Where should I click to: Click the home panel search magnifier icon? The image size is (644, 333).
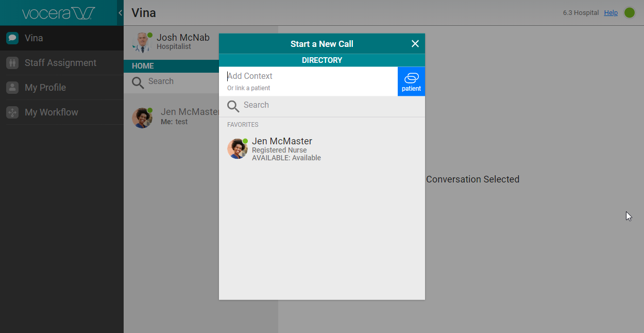coord(138,82)
